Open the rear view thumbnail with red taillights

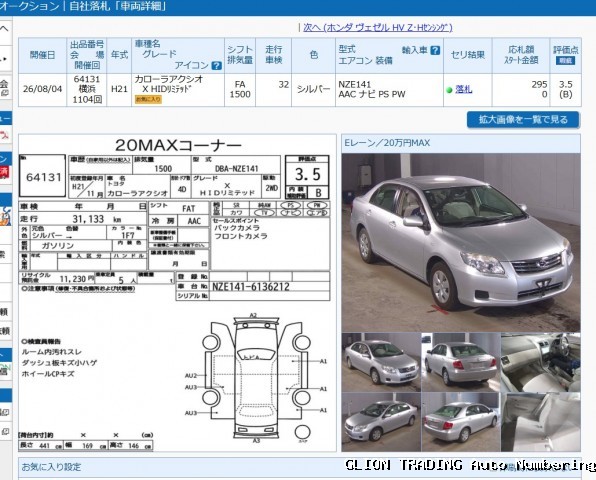(x=460, y=362)
